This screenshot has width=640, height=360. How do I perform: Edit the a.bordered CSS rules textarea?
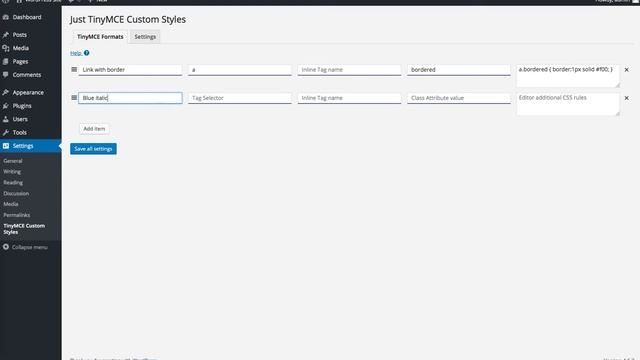point(568,76)
